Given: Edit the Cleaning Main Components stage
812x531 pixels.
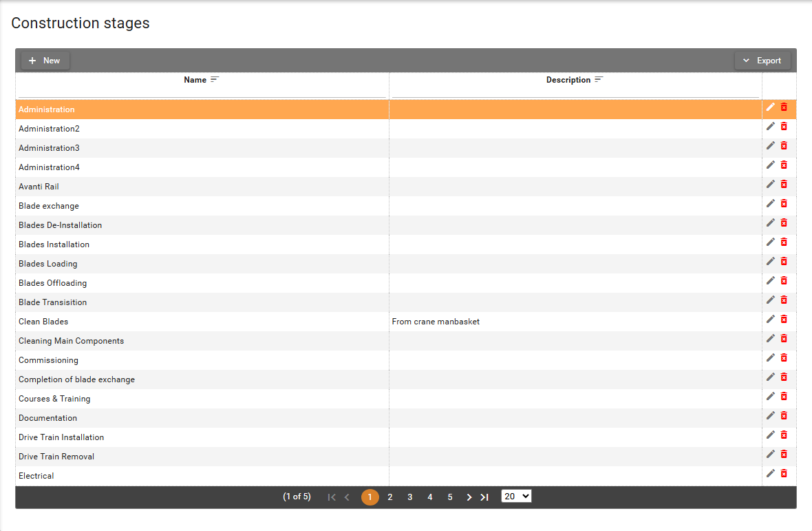Looking at the screenshot, I should pyautogui.click(x=771, y=338).
